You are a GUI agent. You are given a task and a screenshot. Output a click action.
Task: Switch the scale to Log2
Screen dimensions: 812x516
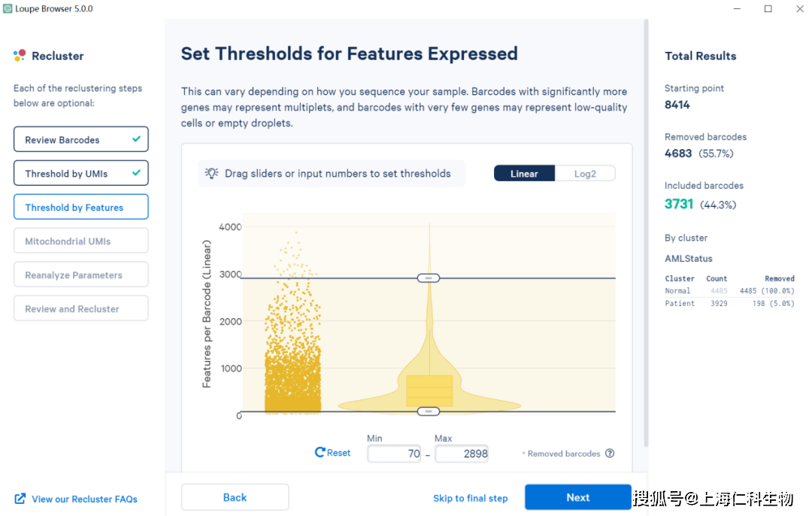585,174
